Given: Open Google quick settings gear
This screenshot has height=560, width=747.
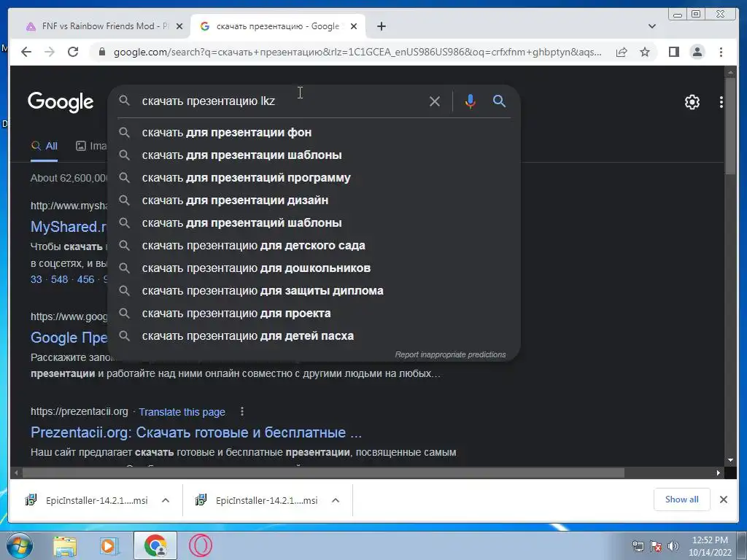Looking at the screenshot, I should point(692,102).
